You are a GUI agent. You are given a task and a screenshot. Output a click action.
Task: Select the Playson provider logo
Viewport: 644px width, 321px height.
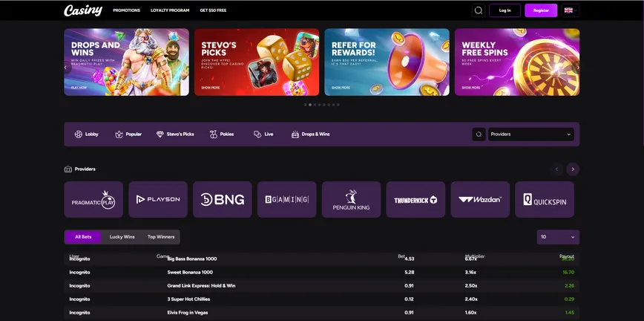[158, 199]
